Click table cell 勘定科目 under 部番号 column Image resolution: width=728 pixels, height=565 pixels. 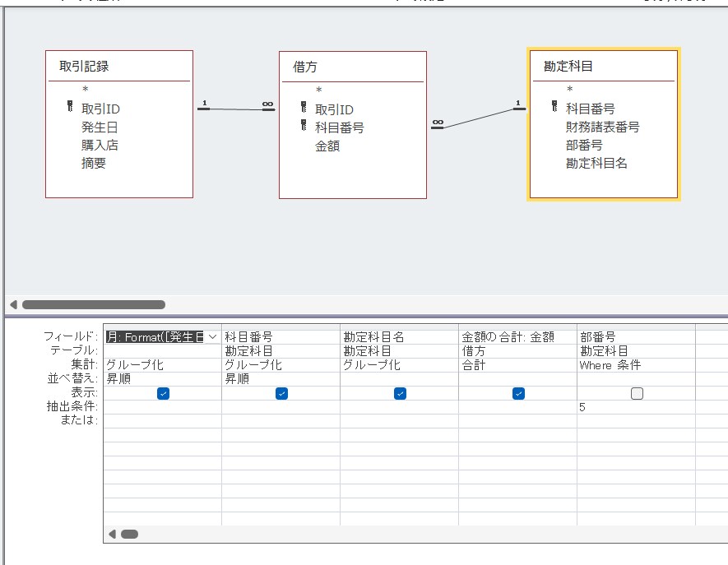[636, 351]
